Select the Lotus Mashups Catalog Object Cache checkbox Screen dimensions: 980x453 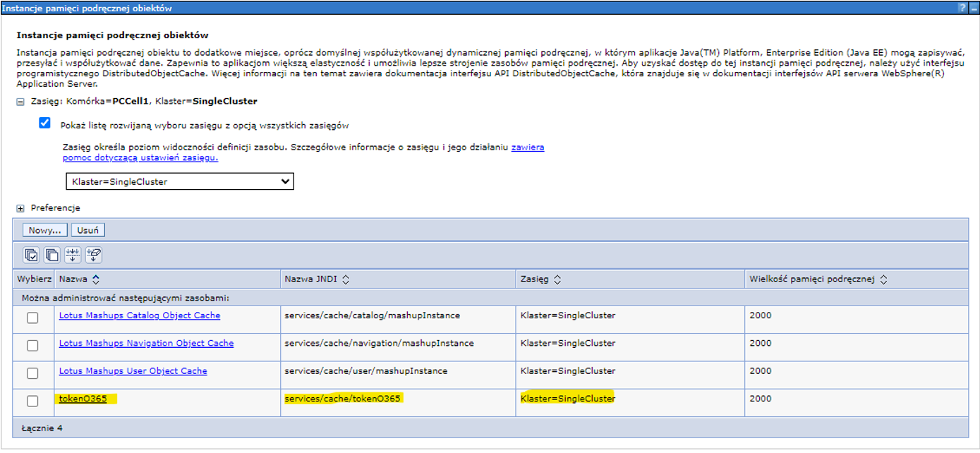(32, 318)
